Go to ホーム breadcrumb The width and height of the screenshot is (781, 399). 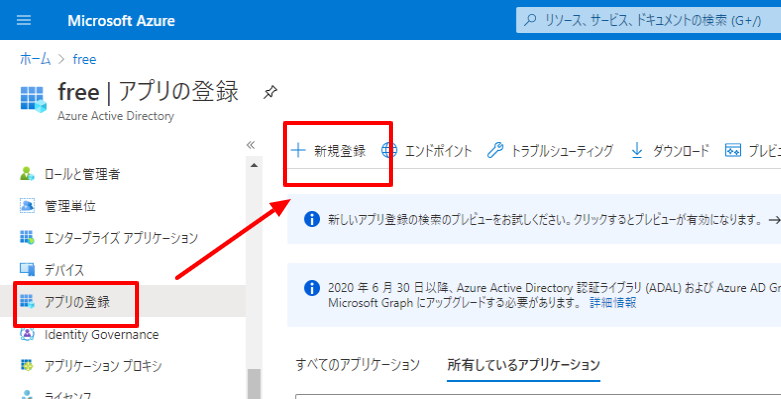[x=35, y=59]
